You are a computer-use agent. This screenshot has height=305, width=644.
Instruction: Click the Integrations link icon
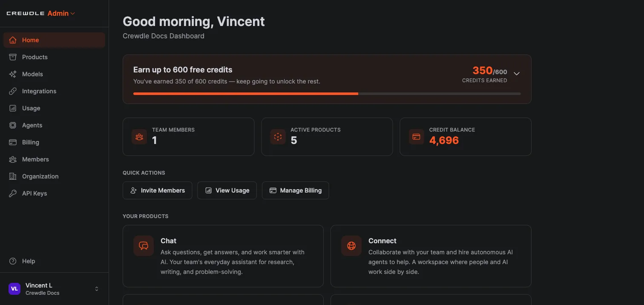(13, 91)
